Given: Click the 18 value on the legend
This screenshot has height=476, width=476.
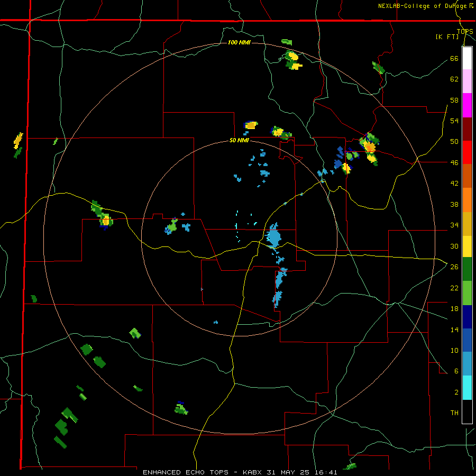Looking at the screenshot, I should click(454, 309).
